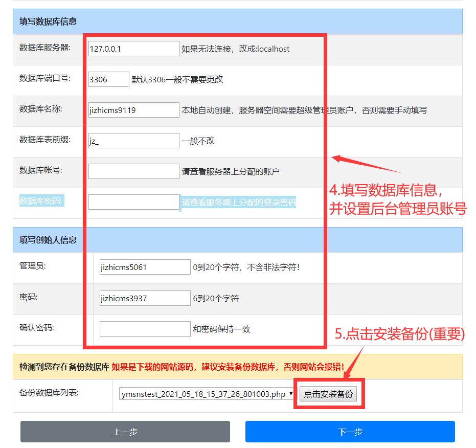
Task: Click the 填写数据库信息 section header
Action: click(48, 21)
